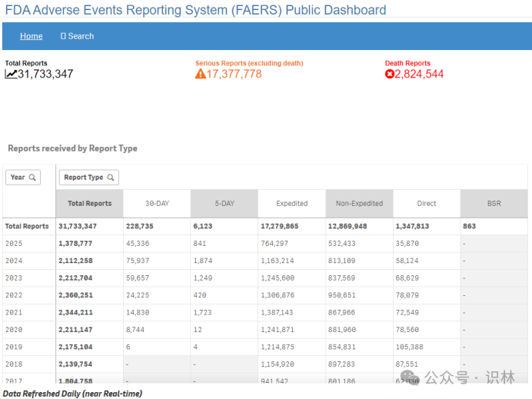The height and width of the screenshot is (399, 532).
Task: Click the Total Reports trend chart icon
Action: (x=11, y=74)
